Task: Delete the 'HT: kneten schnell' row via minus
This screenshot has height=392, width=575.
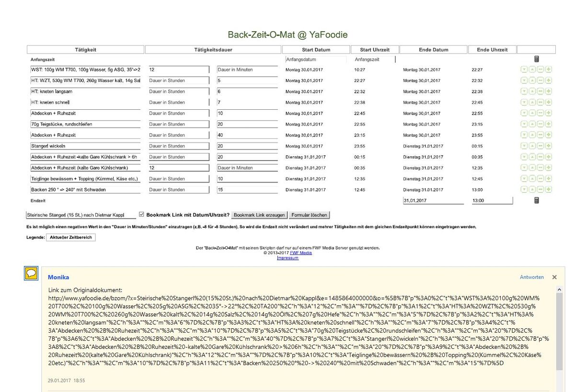Action: click(540, 103)
